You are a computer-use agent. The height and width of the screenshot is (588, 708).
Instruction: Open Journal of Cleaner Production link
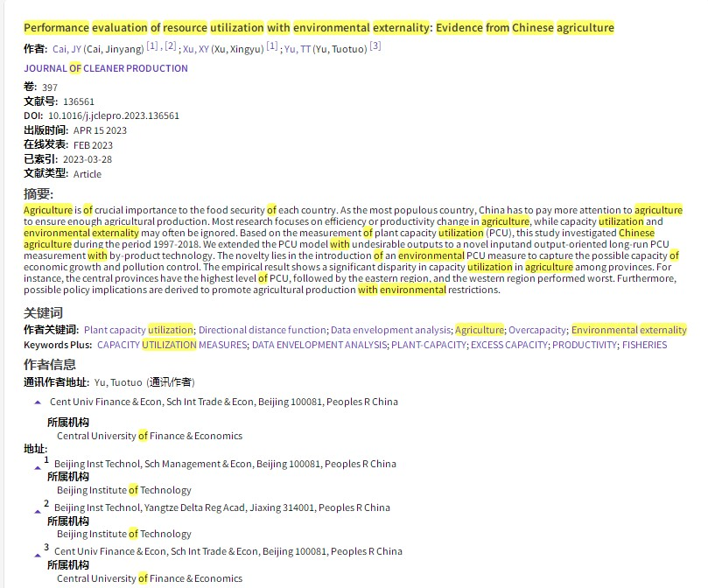coord(105,68)
